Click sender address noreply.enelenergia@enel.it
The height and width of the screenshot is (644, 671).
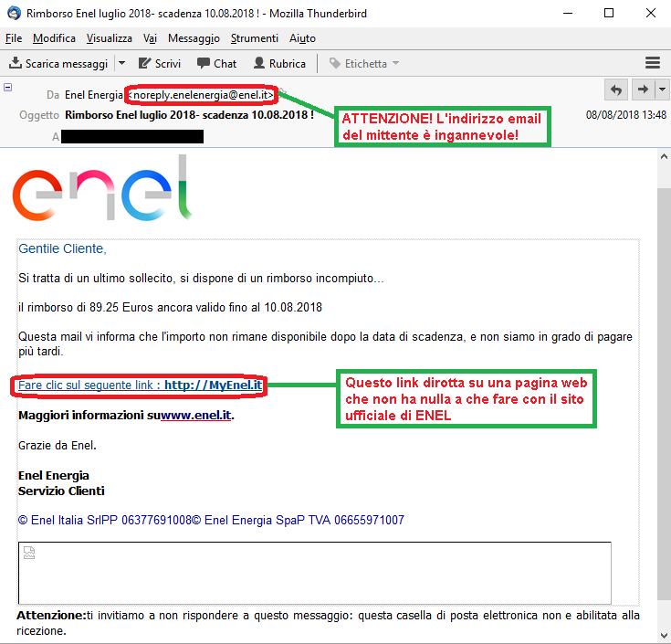pos(201,95)
